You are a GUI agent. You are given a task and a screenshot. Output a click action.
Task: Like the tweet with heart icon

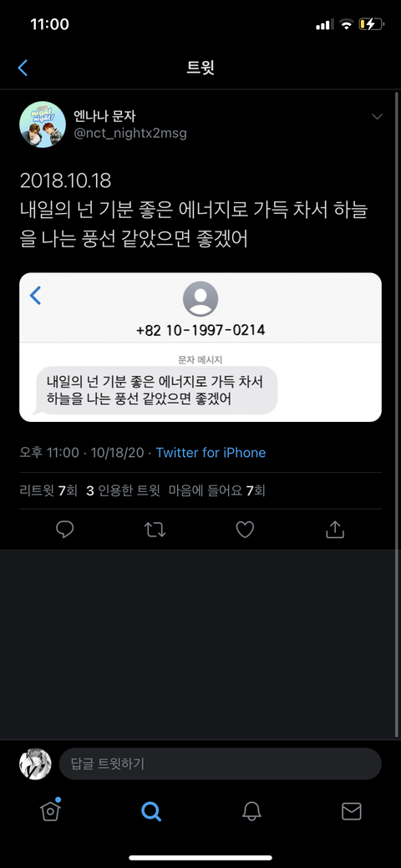[245, 530]
